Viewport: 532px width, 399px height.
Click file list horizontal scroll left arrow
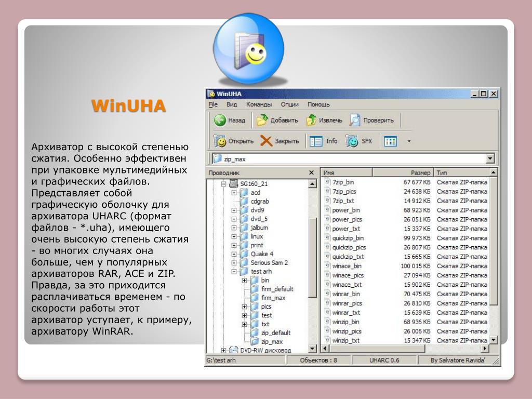(x=325, y=348)
